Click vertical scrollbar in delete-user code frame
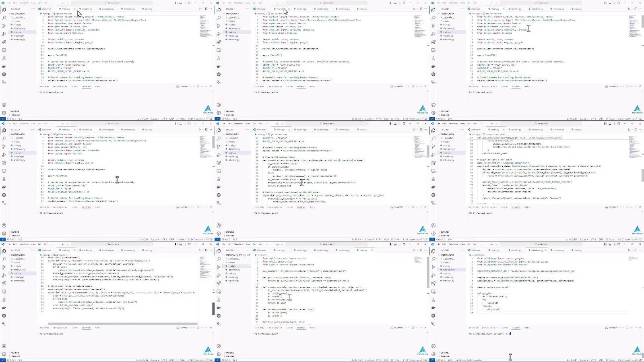Image resolution: width=644 pixels, height=362 pixels. [213, 309]
